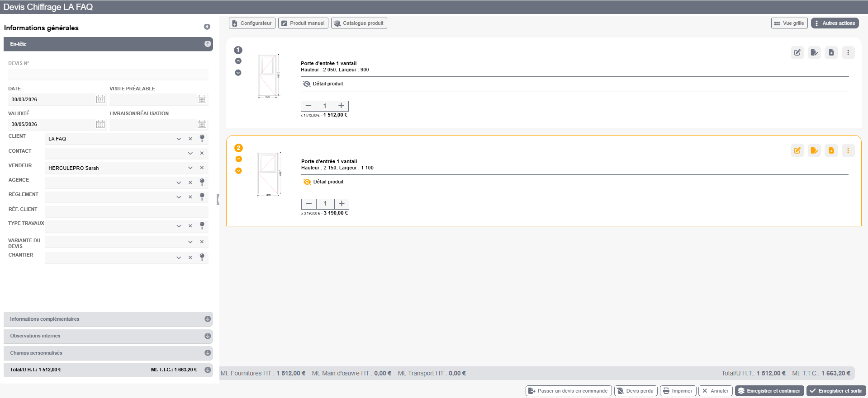Duplicate product 2 via document plus icon
The width and height of the screenshot is (868, 398).
831,150
